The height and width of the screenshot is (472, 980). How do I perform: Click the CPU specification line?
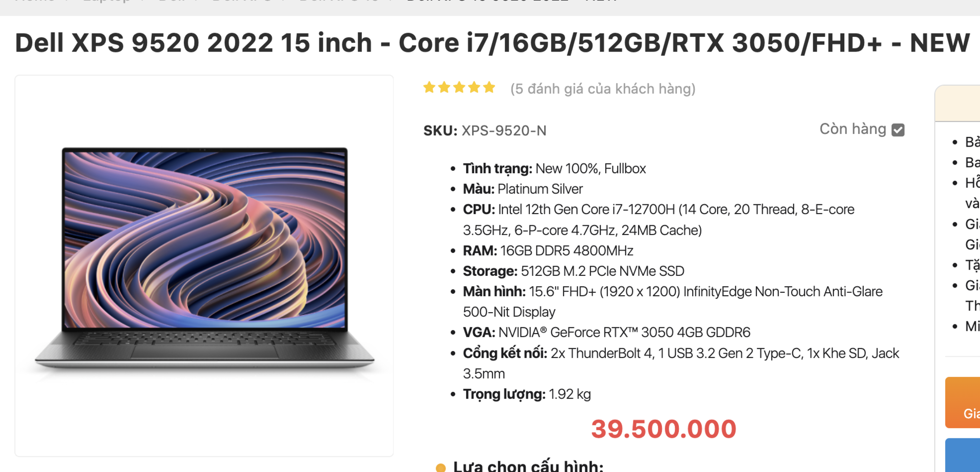[x=658, y=220]
